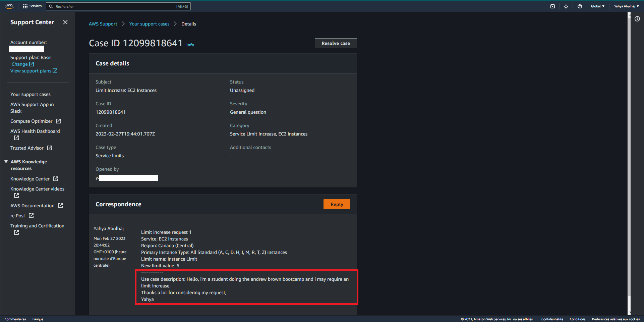Open Commentaires in the footer
Image resolution: width=644 pixels, height=322 pixels.
[15, 319]
